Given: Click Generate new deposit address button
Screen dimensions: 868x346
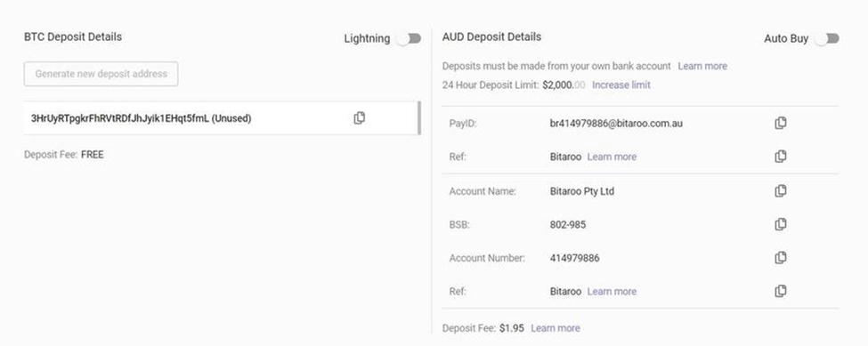Looking at the screenshot, I should point(101,74).
